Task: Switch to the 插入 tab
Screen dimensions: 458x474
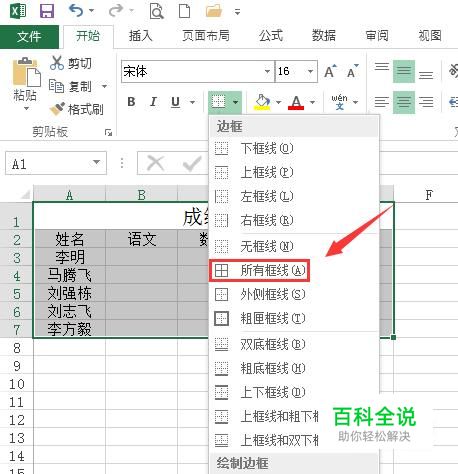Action: [141, 36]
